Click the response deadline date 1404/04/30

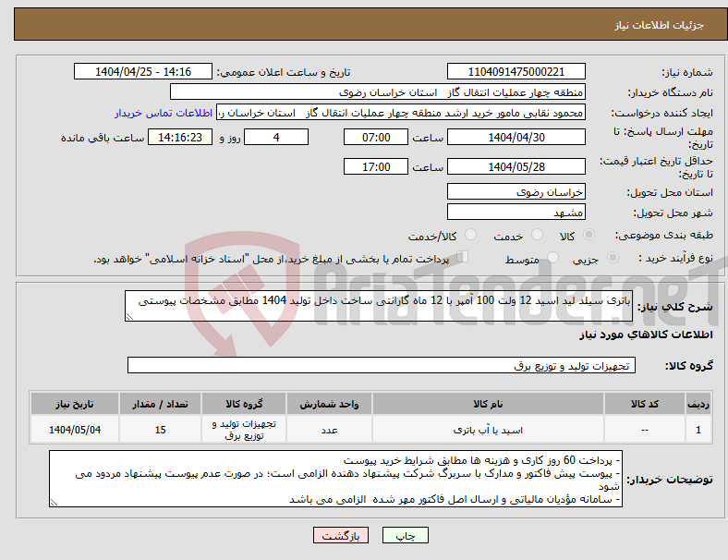click(516, 138)
